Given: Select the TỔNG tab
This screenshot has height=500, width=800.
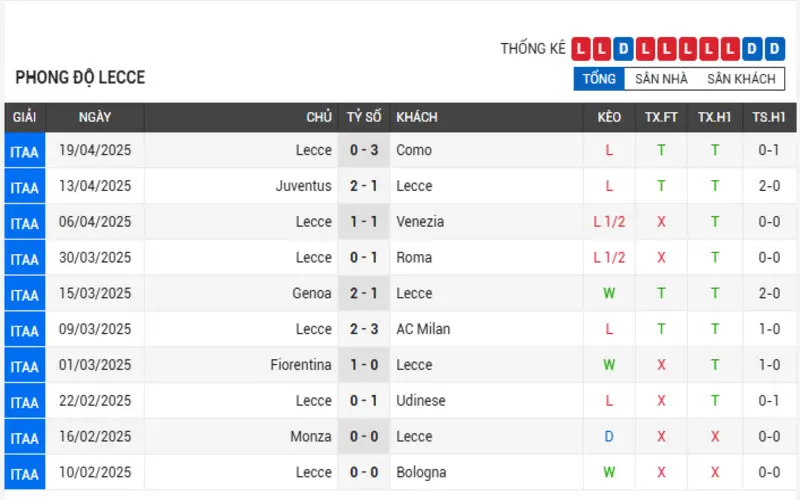Looking at the screenshot, I should click(x=599, y=79).
